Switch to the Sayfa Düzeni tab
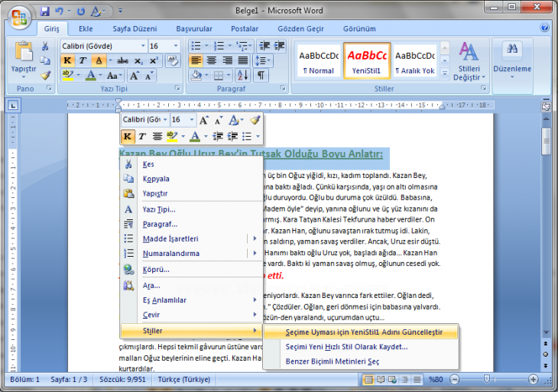The width and height of the screenshot is (558, 392). [x=135, y=29]
